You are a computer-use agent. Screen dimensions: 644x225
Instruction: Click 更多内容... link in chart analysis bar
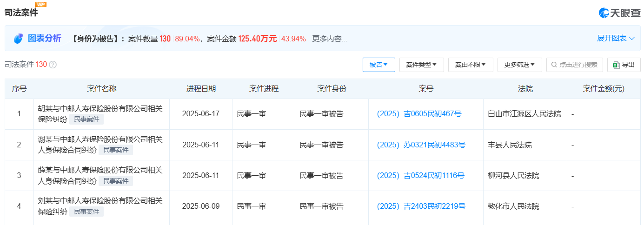[x=330, y=39]
